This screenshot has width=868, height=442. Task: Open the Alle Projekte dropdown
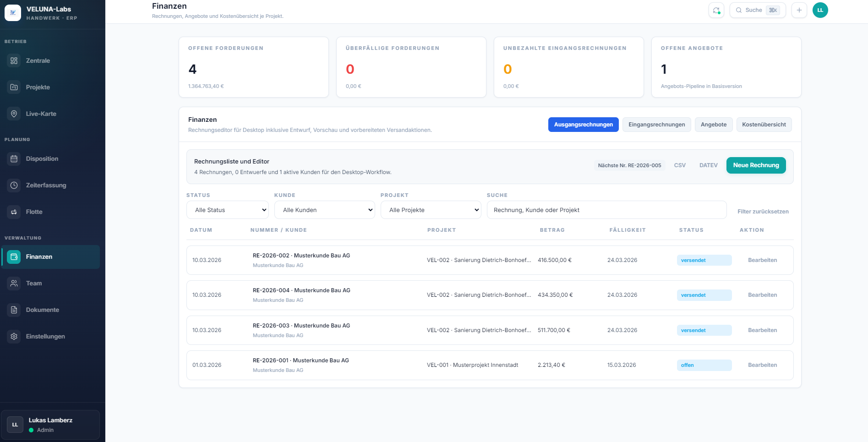pos(431,210)
